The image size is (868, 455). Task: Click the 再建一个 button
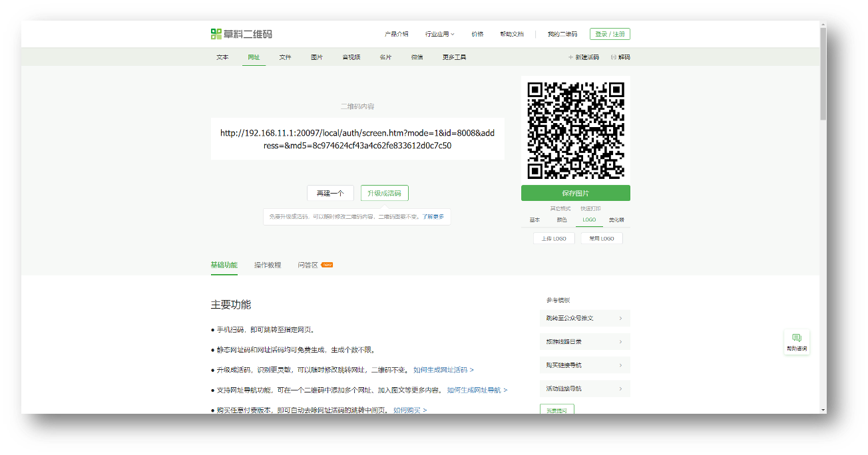coord(330,193)
